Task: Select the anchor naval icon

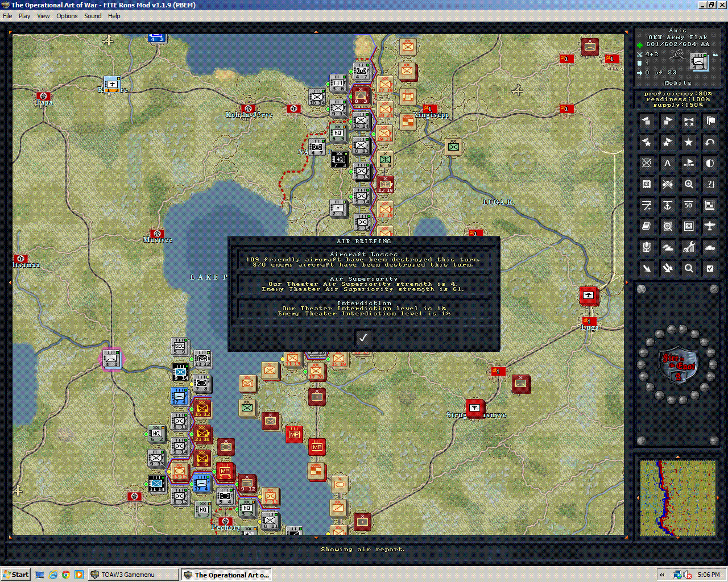Action: tap(667, 205)
